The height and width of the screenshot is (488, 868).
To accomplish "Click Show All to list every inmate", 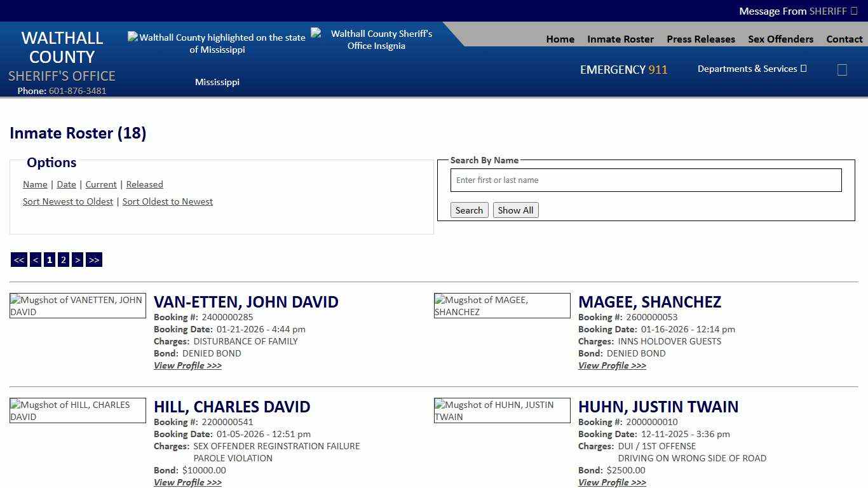I will (x=515, y=210).
